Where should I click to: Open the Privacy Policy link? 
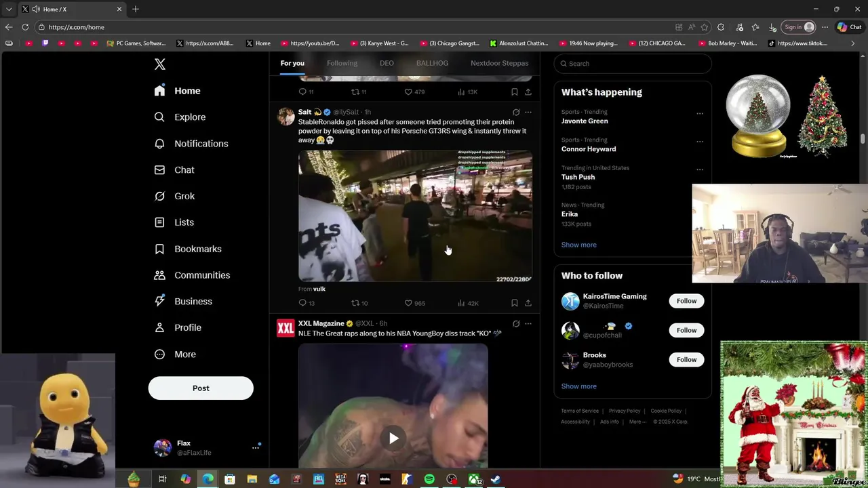625,411
